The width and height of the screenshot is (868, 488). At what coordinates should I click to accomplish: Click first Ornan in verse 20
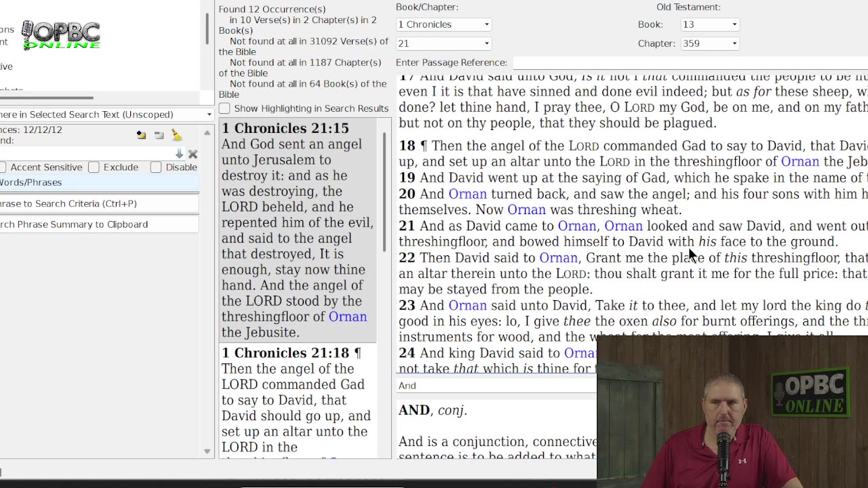click(x=468, y=194)
